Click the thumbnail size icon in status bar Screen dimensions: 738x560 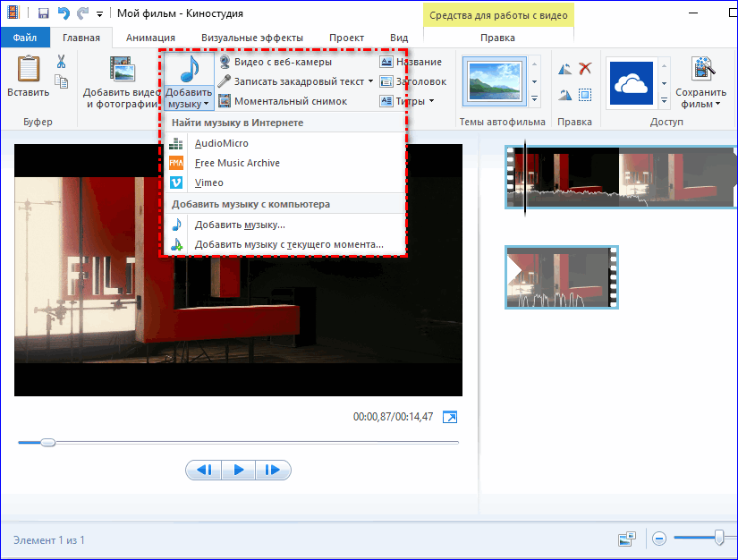click(x=626, y=539)
